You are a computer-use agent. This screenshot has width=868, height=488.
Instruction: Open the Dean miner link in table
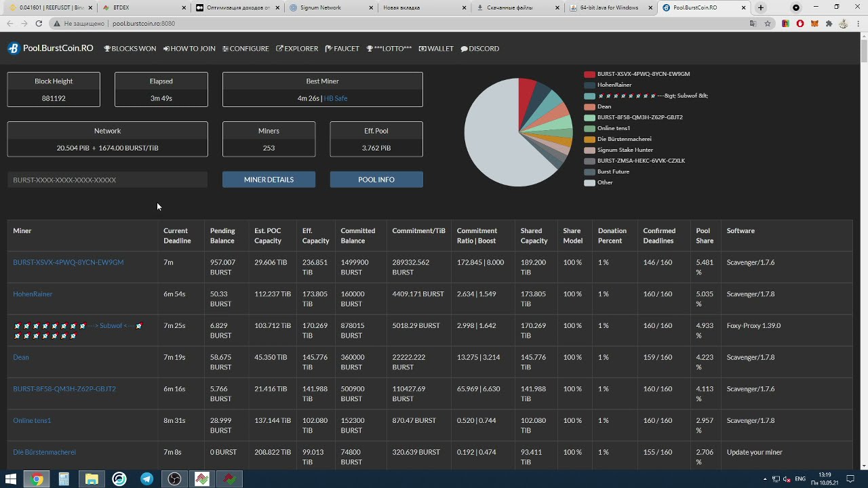21,357
